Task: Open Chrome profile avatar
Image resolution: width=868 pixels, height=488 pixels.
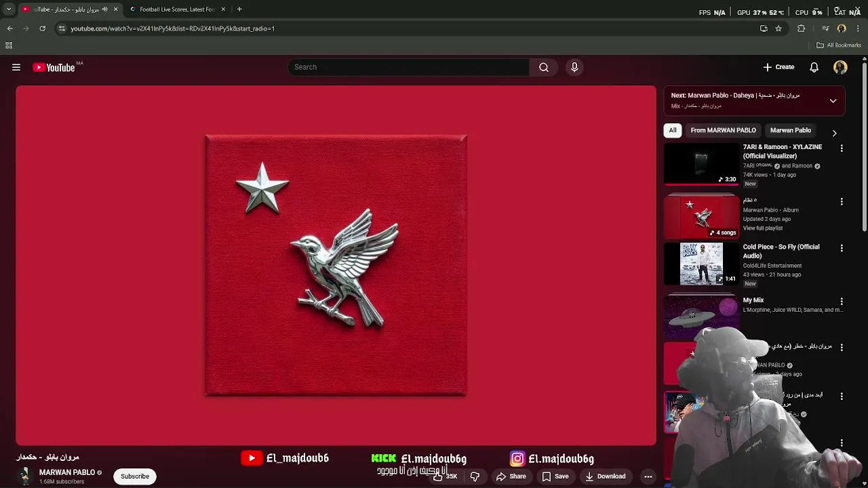Action: coord(842,28)
